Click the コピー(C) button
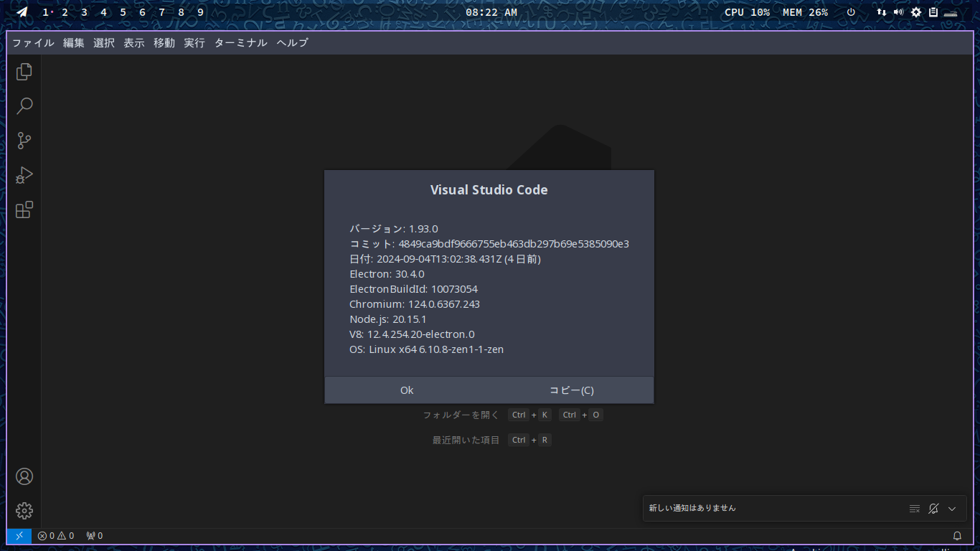 click(572, 390)
